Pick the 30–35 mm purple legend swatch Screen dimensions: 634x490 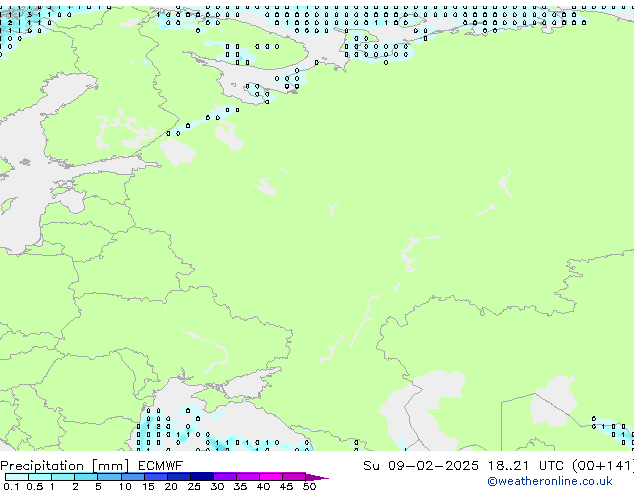tap(225, 477)
